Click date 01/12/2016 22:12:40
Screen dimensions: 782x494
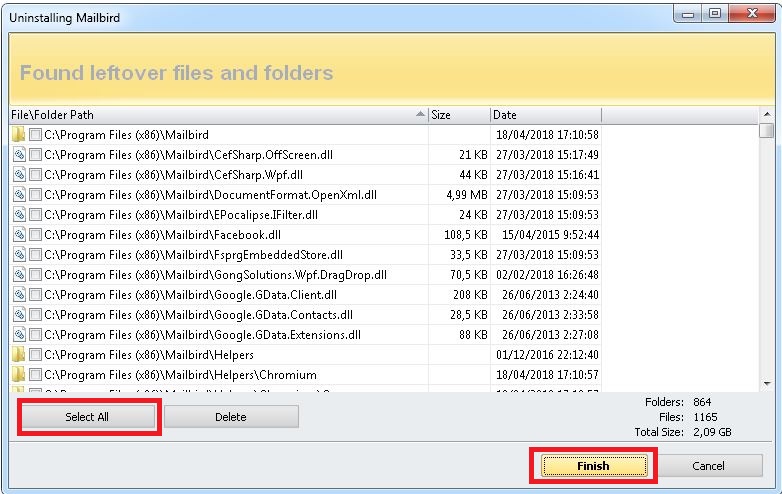click(x=547, y=354)
